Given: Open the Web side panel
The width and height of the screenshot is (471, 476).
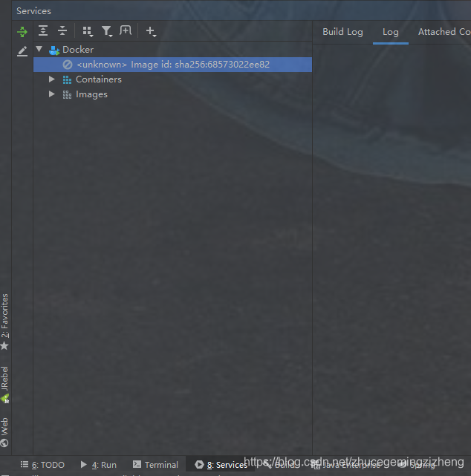Looking at the screenshot, I should click(4, 426).
